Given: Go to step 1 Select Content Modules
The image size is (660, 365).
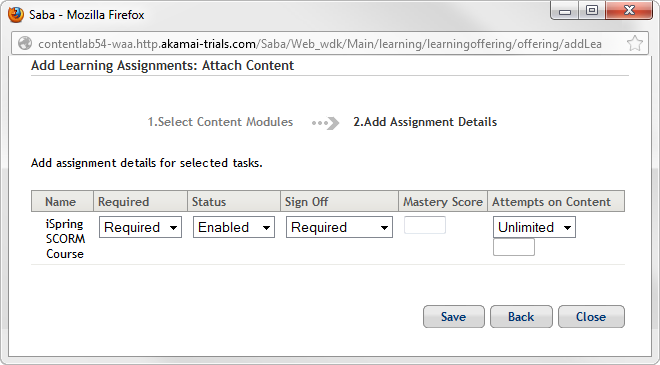Looking at the screenshot, I should coord(220,122).
